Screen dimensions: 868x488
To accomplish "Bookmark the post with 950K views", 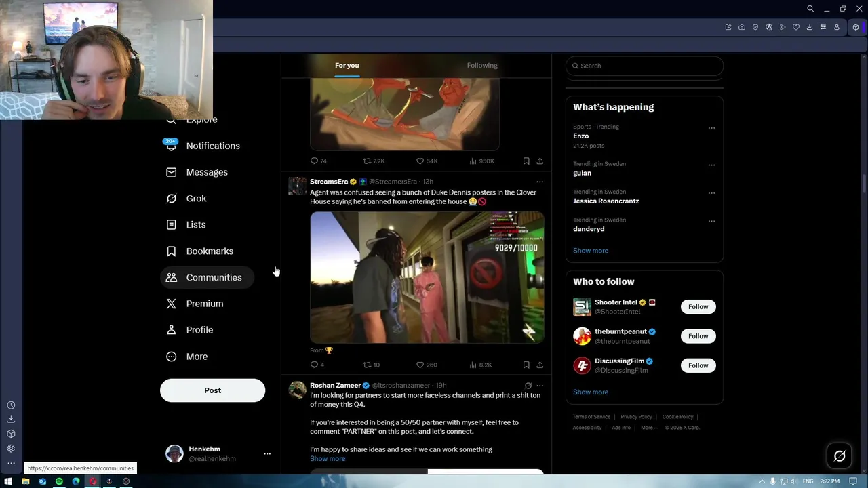I will 526,161.
